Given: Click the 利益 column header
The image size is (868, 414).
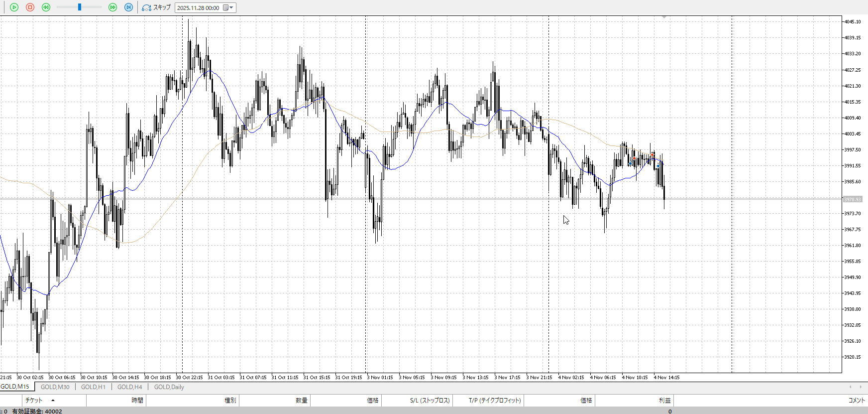Looking at the screenshot, I should coord(664,401).
